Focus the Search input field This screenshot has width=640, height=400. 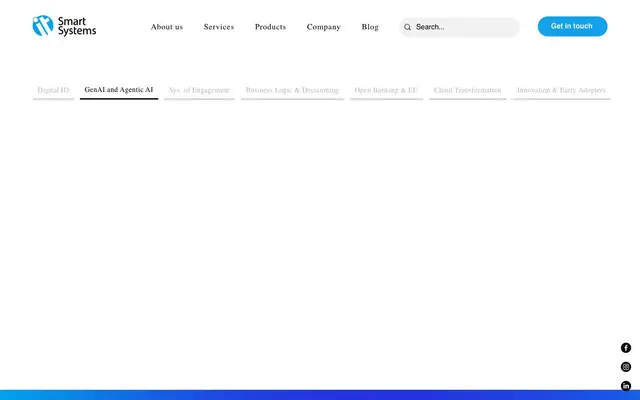pos(460,27)
